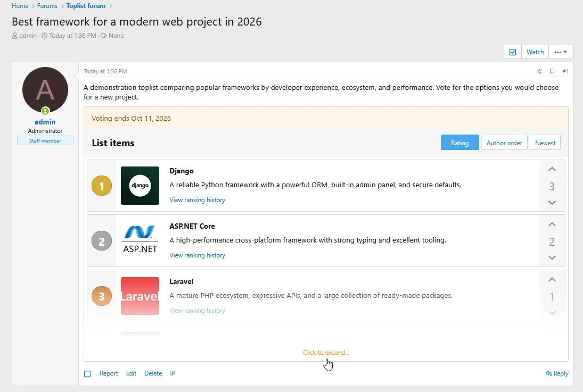Upvote ASP.NET Core with the up arrow
This screenshot has height=392, width=583.
pos(552,224)
